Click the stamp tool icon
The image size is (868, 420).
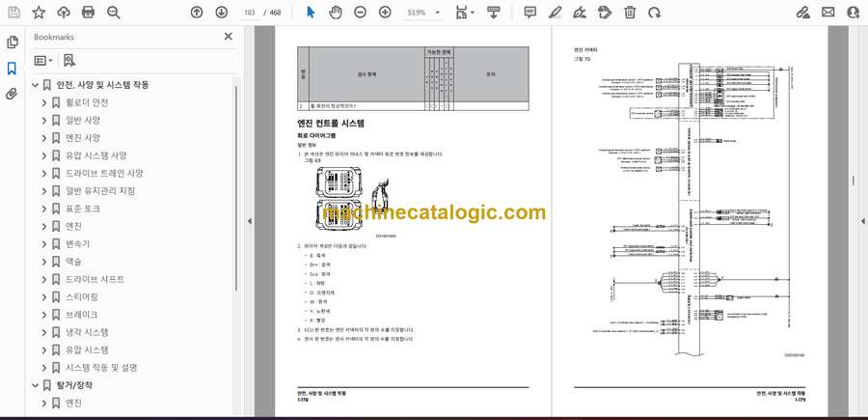tap(605, 13)
